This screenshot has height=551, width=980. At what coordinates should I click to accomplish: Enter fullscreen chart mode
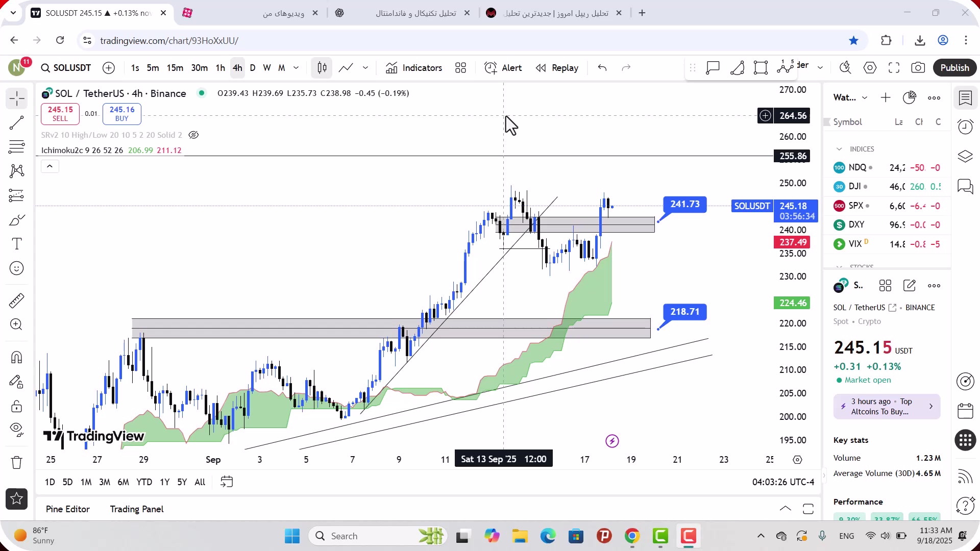[x=894, y=68]
